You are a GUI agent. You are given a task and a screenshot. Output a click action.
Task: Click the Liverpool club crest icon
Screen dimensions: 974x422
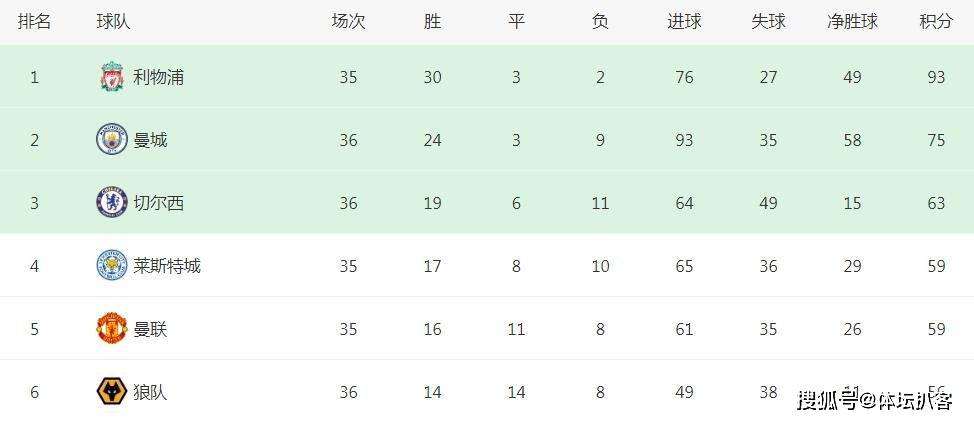coord(111,77)
